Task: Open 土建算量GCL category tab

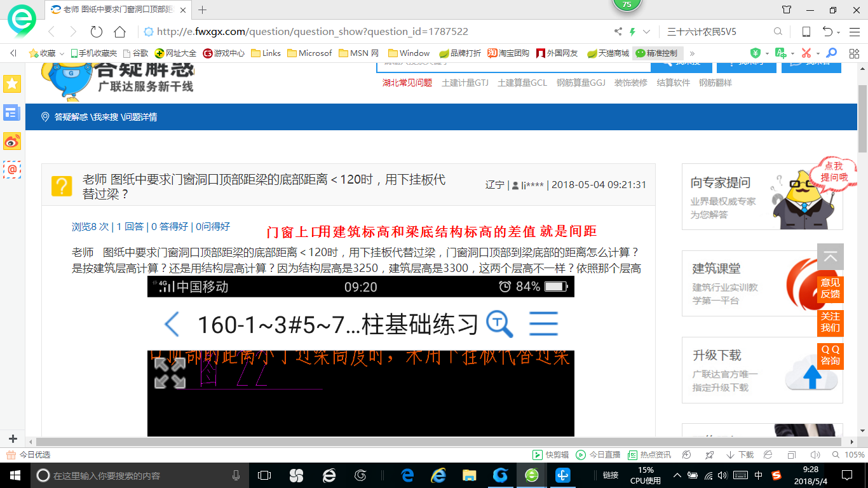Action: pos(522,83)
